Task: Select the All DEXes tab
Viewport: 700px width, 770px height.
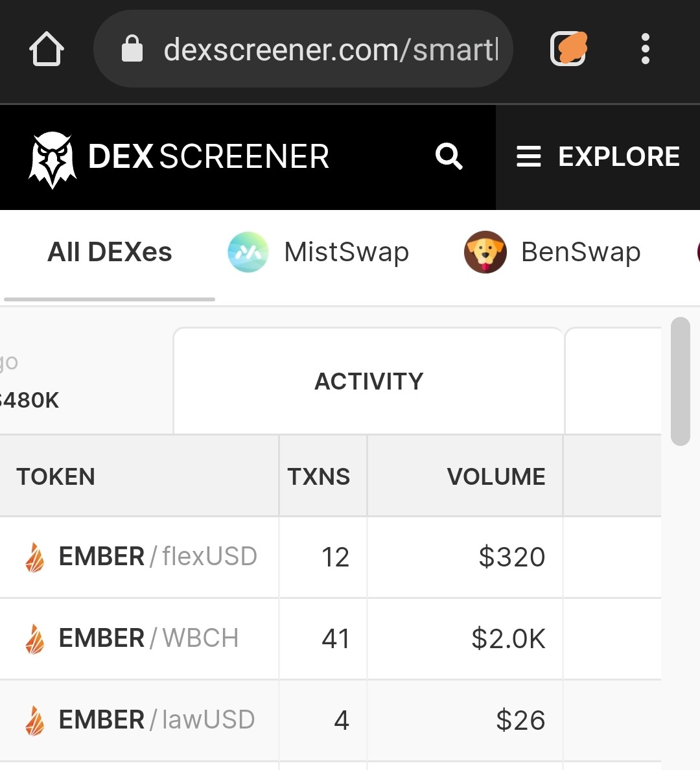Action: click(x=110, y=252)
